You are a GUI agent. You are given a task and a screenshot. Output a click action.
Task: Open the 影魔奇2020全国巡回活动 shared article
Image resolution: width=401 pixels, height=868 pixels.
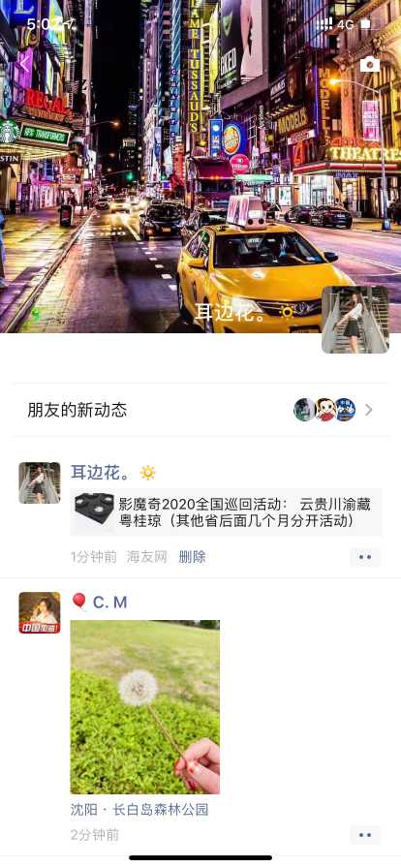(226, 512)
